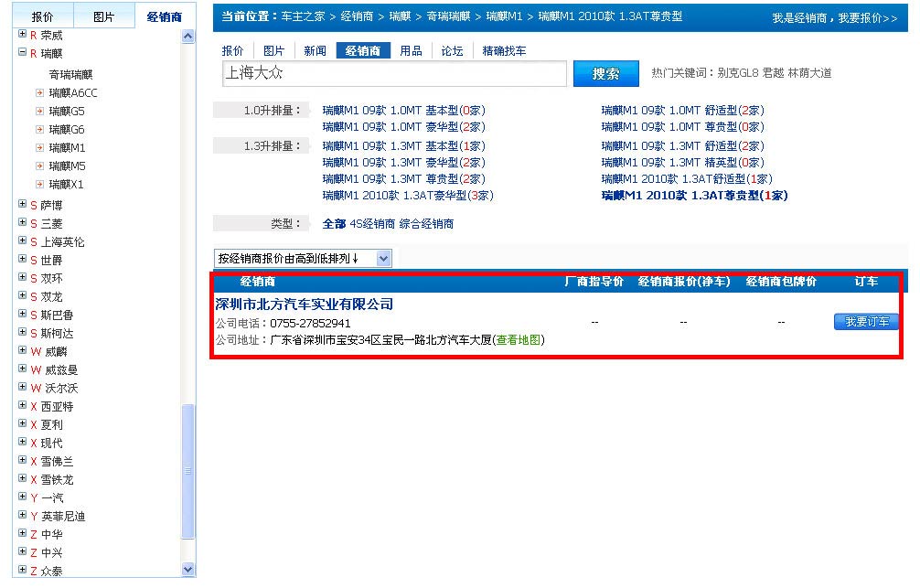Screen dimensions: 920x588
Task: Open the 精确找车 navigation tab
Action: 504,51
